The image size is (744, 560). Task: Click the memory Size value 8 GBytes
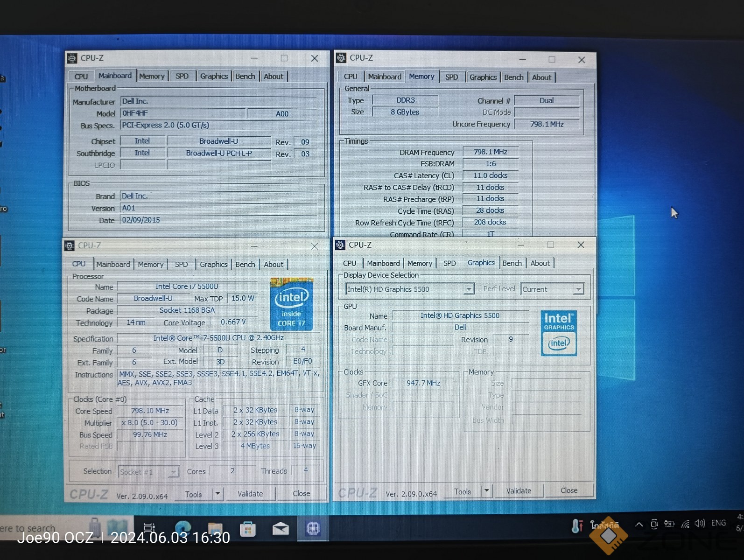[x=405, y=112]
